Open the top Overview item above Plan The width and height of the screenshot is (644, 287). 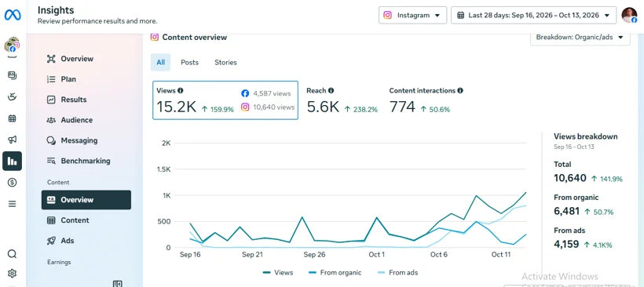(86, 59)
